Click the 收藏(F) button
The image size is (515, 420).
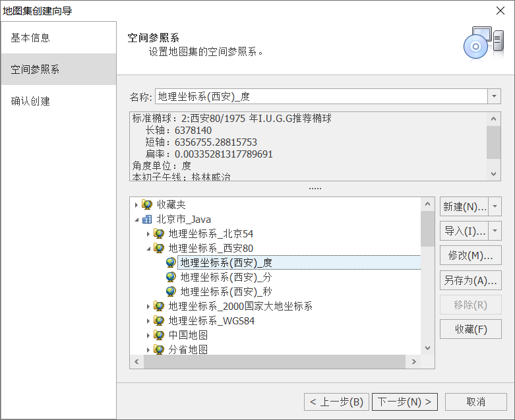click(470, 329)
